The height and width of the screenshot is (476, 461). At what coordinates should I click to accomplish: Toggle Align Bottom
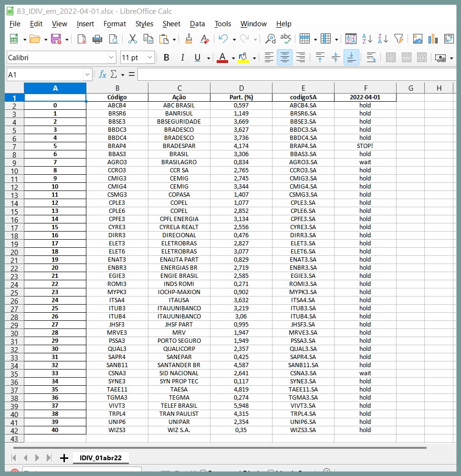(351, 57)
